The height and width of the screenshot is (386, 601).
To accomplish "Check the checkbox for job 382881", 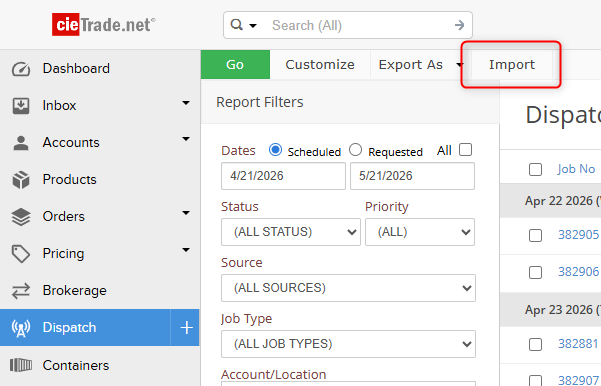I will (x=535, y=344).
